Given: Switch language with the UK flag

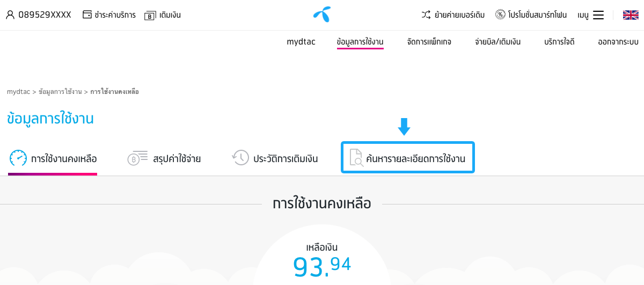Looking at the screenshot, I should point(631,14).
